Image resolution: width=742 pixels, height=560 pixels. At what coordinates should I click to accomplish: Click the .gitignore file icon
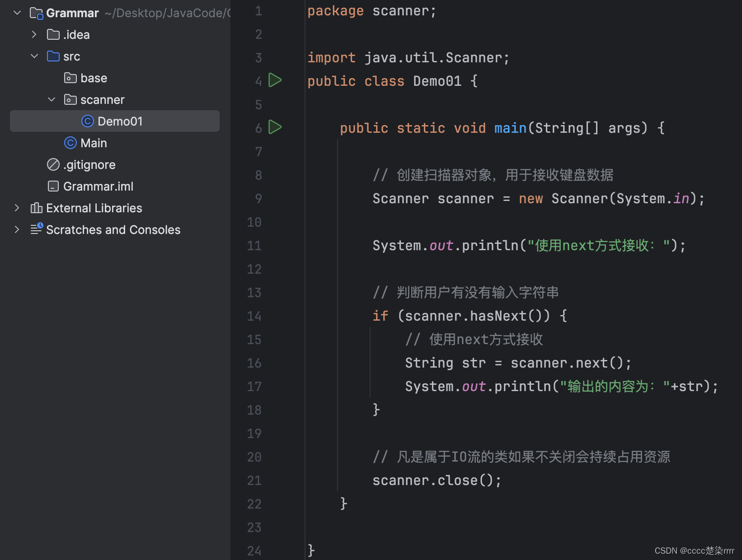point(53,164)
